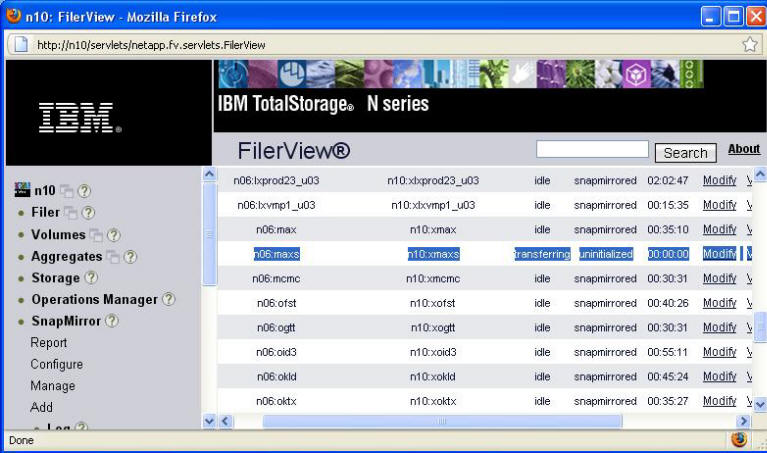Expand the Volumes menu section
The width and height of the screenshot is (767, 453).
58,235
